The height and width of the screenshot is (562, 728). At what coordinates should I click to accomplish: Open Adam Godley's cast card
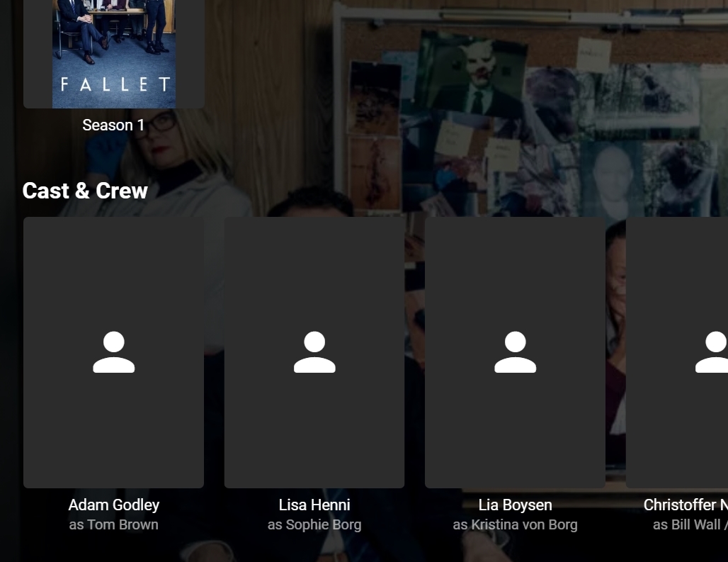[x=114, y=352]
